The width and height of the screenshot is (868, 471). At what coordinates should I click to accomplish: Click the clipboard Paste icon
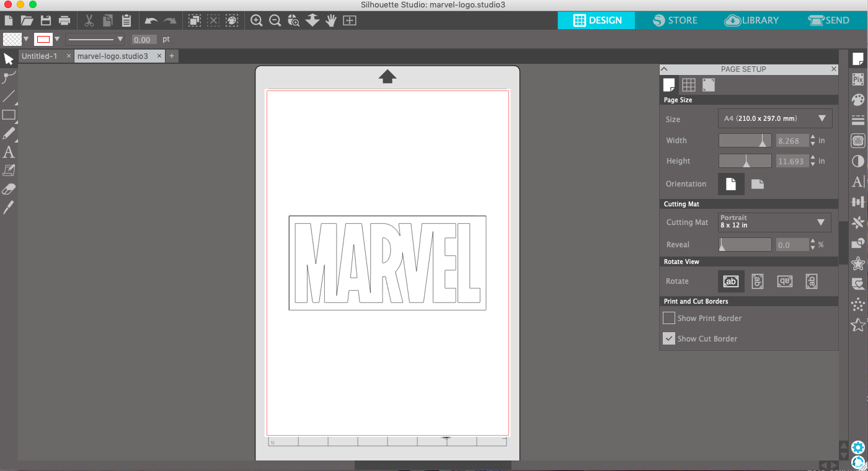(x=126, y=20)
